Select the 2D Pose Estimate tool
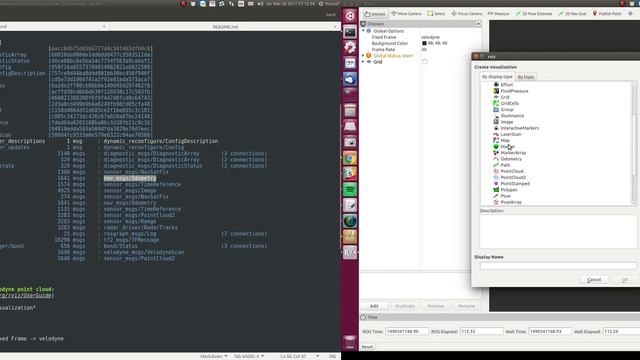Screen dimensions: 640x360 coord(534,14)
